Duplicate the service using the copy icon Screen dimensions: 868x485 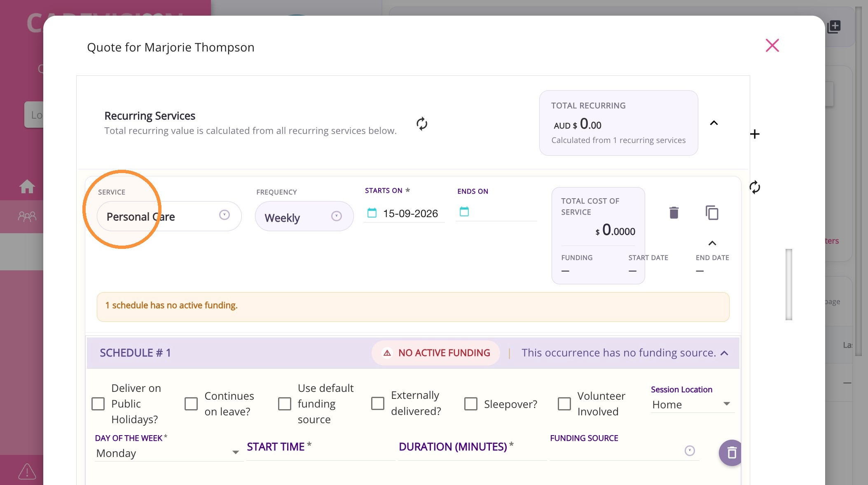(x=712, y=213)
